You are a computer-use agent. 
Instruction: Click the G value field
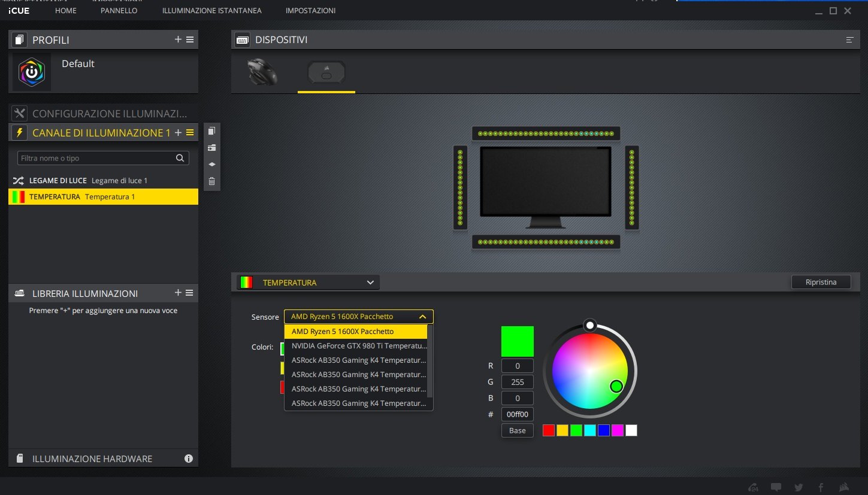(517, 382)
